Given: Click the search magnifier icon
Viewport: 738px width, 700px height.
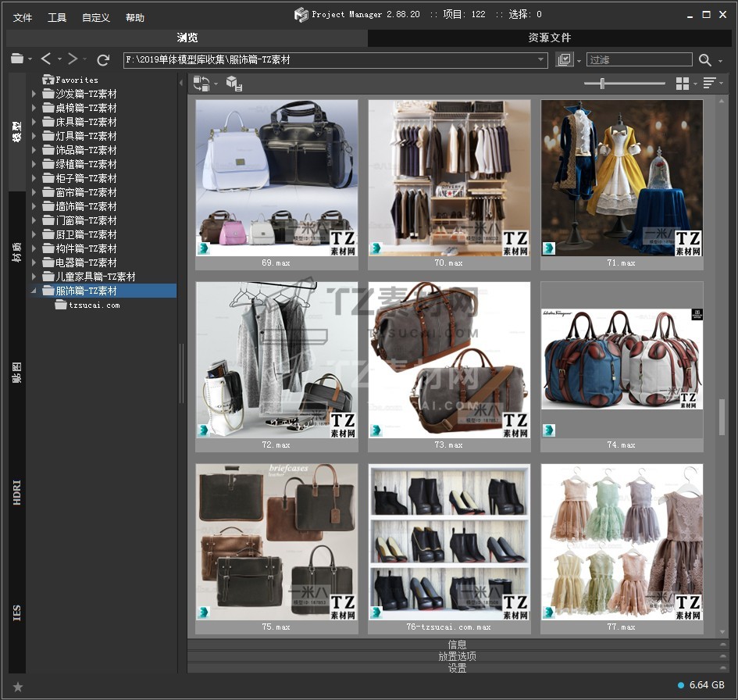Looking at the screenshot, I should (705, 60).
